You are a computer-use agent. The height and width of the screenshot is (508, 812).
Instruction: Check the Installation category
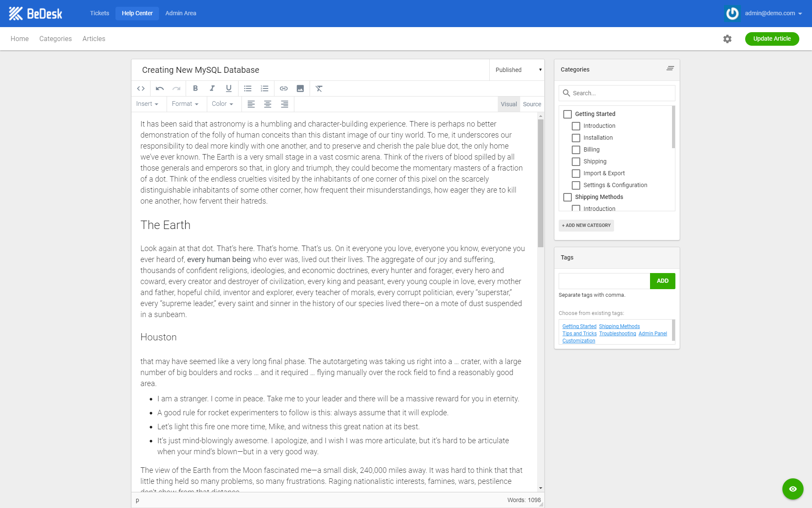pos(576,138)
